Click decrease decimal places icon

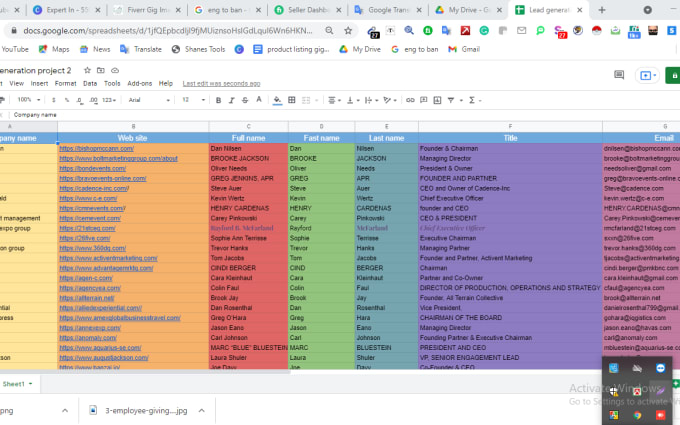(x=79, y=100)
